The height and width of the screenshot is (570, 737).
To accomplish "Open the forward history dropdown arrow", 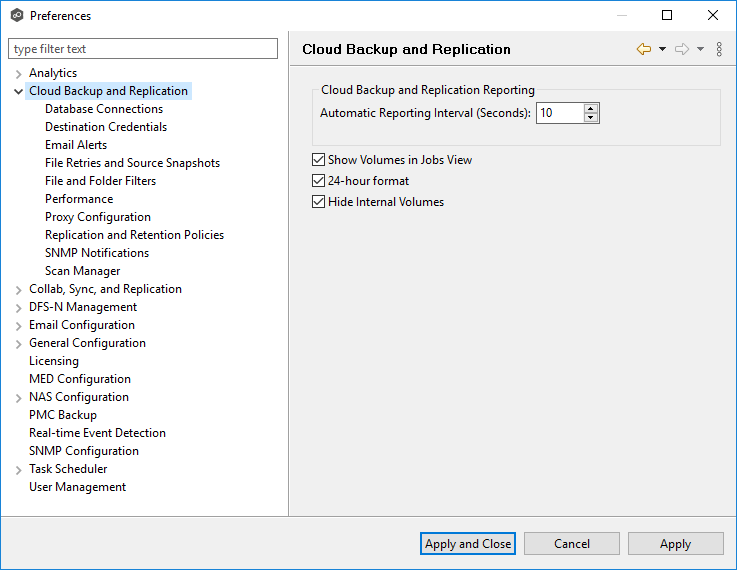I will [x=700, y=49].
